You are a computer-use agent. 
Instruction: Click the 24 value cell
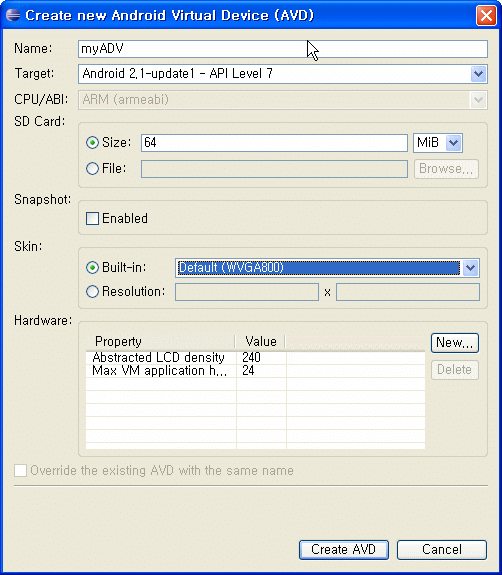pos(261,371)
